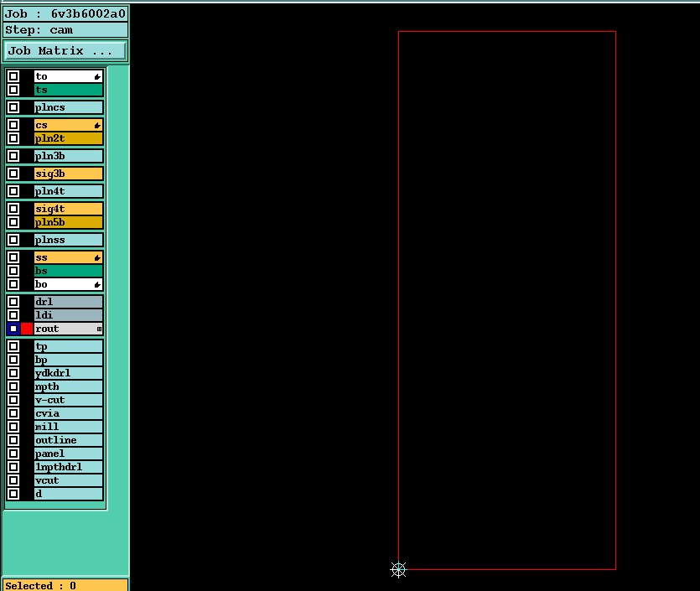Click the grid icon on the rout layer

99,329
